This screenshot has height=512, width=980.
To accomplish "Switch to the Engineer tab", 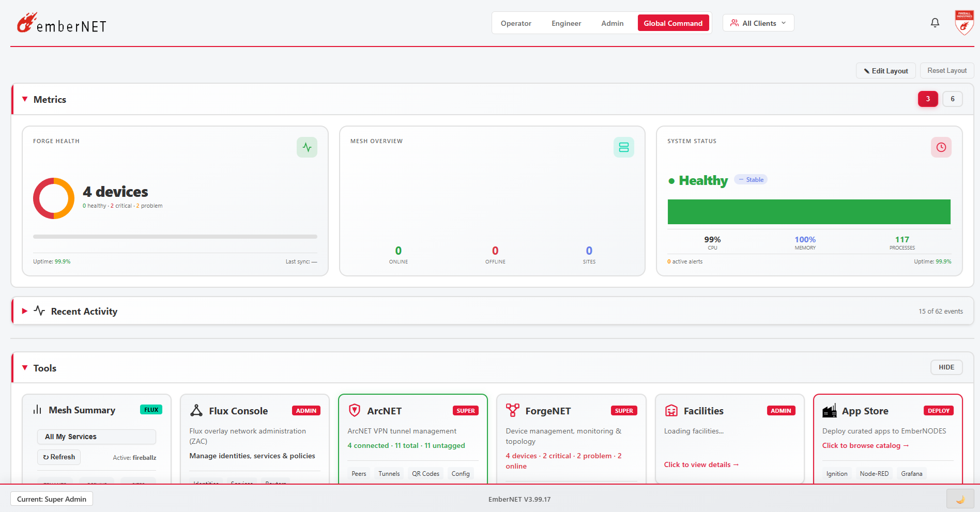I will point(566,23).
